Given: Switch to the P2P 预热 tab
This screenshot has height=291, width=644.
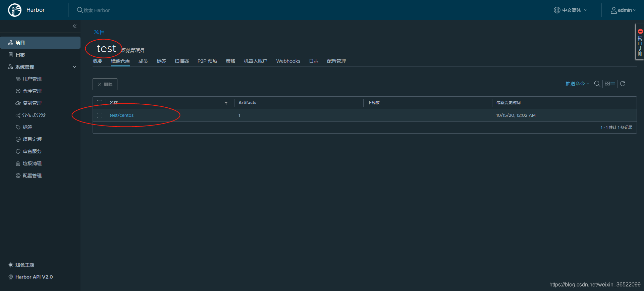Looking at the screenshot, I should (x=207, y=61).
